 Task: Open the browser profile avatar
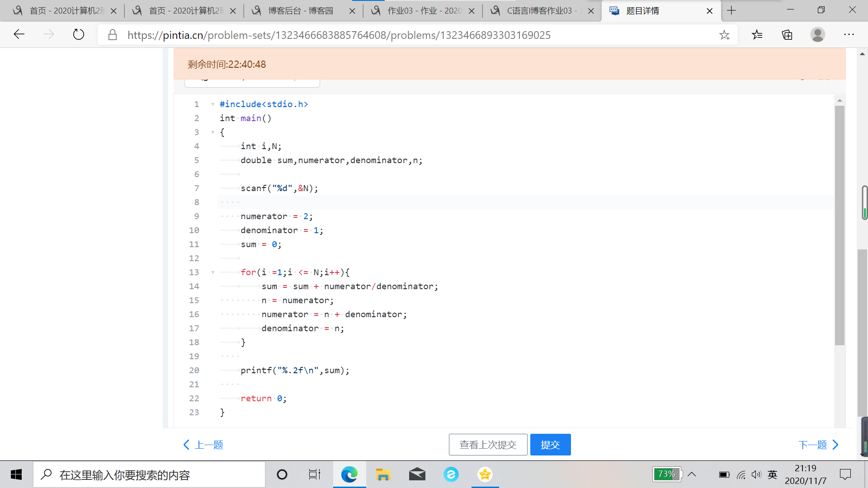tap(817, 35)
